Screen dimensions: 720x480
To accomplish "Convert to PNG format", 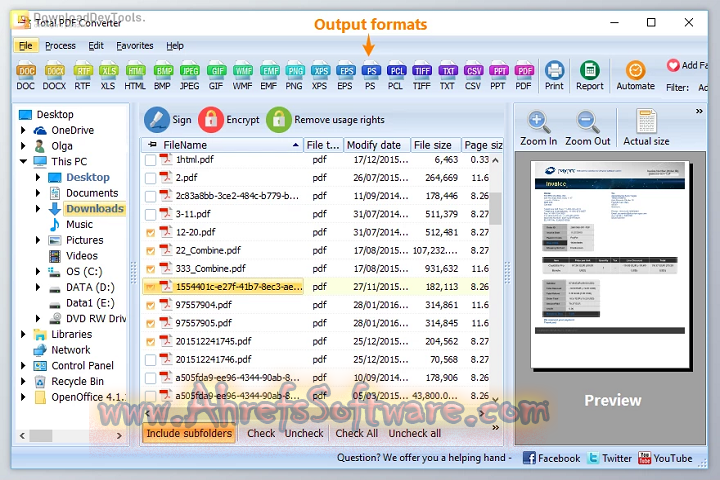I will pos(294,75).
